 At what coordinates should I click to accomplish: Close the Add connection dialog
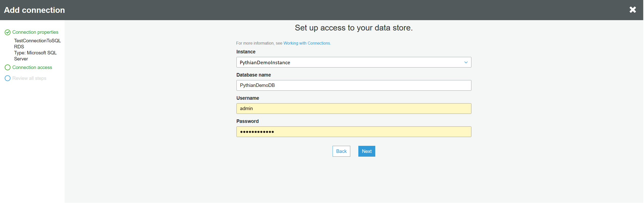632,10
